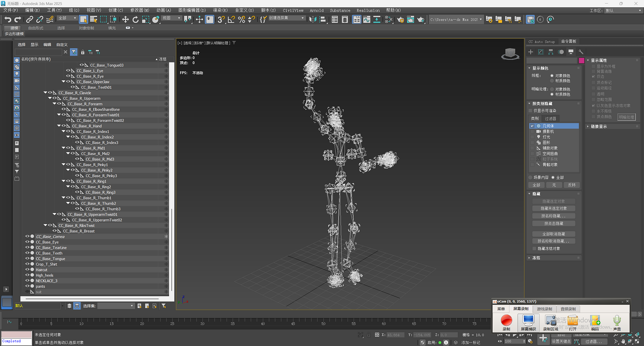
Task: Open Render Setup teapot-with-gear icon
Action: pos(401,19)
